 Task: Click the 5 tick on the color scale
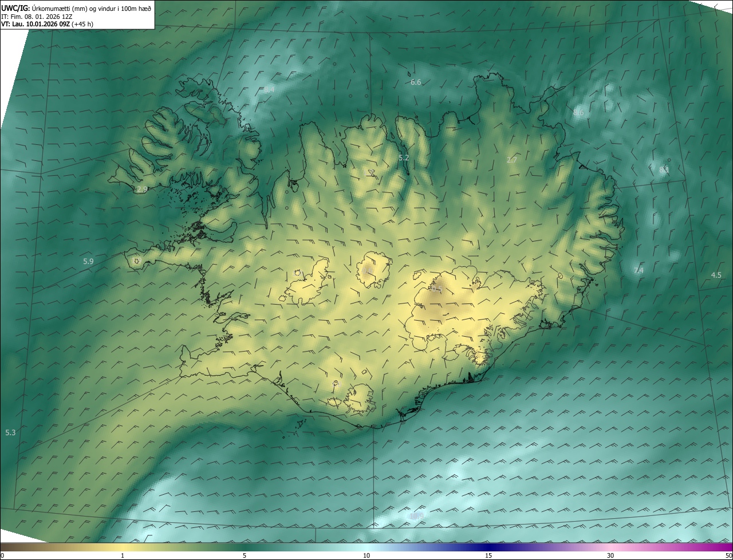245,555
